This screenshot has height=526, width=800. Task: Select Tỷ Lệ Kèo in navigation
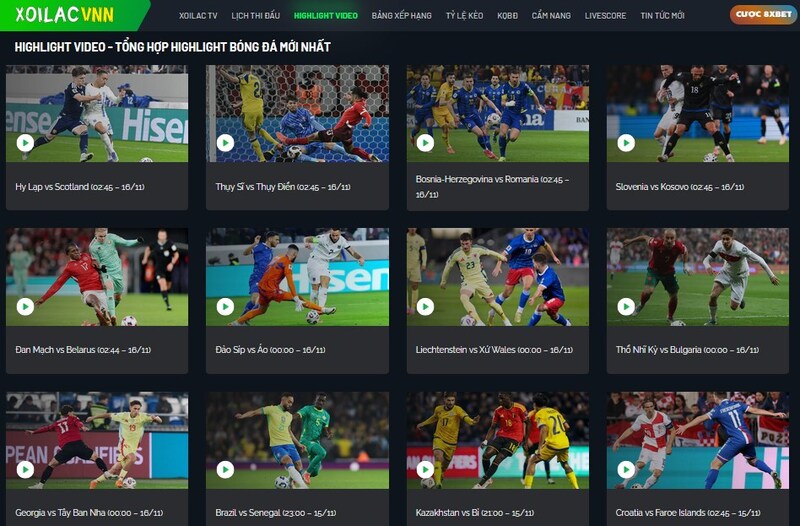464,16
